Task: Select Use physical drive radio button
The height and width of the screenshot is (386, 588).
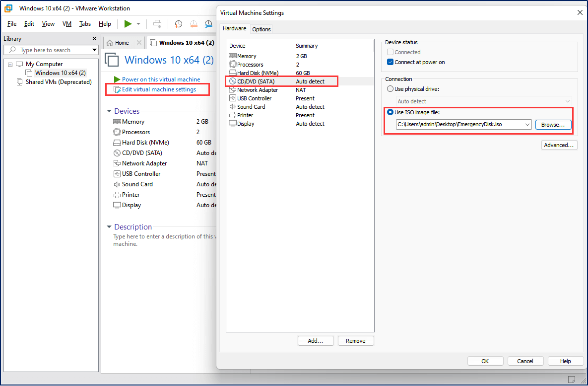Action: coord(391,89)
